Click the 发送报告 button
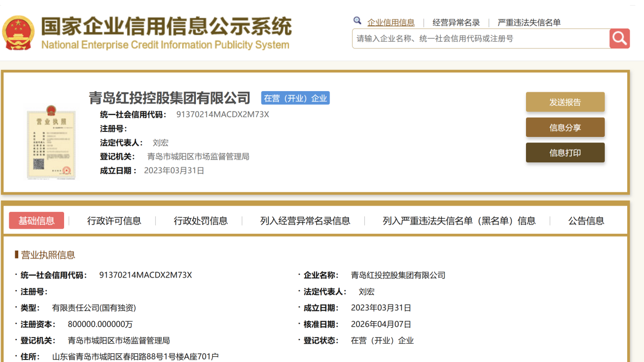 (565, 102)
